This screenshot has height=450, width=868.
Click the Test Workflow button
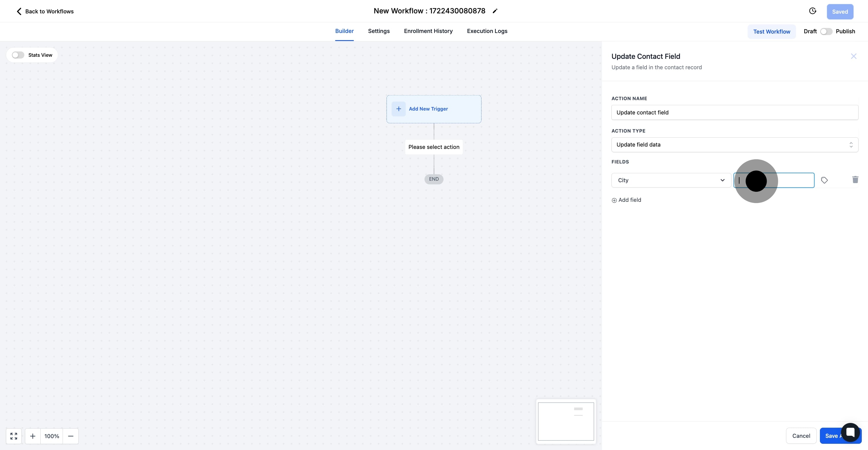[771, 32]
